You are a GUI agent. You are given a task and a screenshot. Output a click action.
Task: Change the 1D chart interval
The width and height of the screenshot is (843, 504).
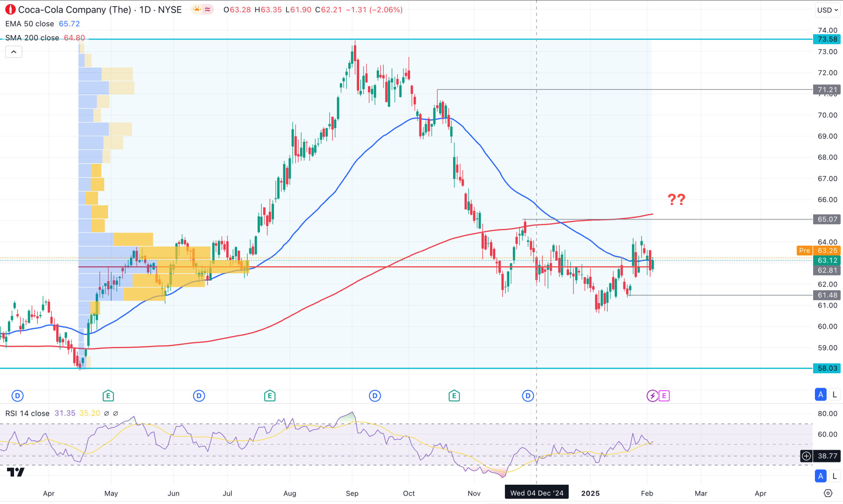(145, 10)
